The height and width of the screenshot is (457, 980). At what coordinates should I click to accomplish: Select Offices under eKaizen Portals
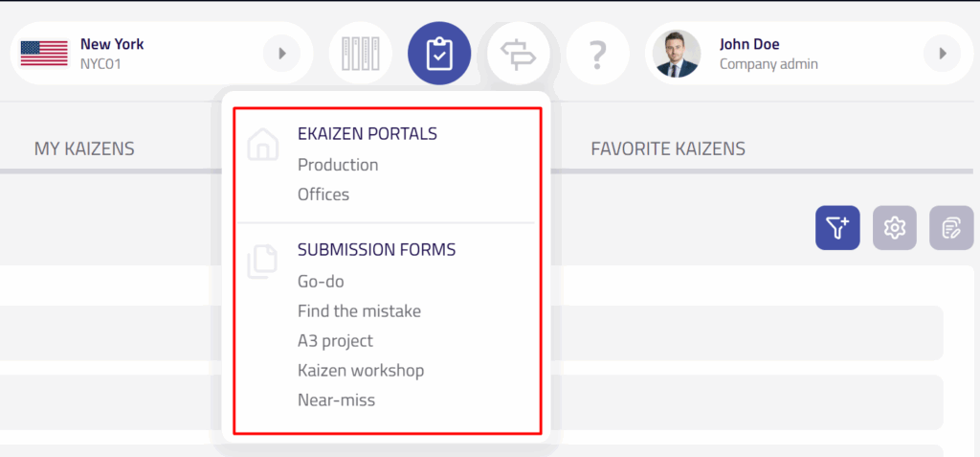coord(323,194)
